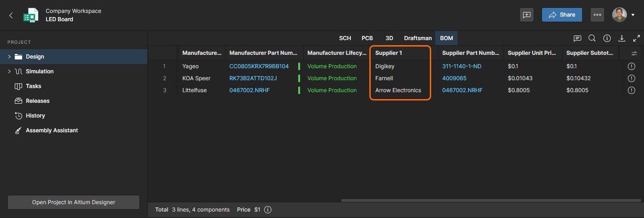Open Assembly Assistant in the sidebar
This screenshot has height=218, width=644.
73,130
